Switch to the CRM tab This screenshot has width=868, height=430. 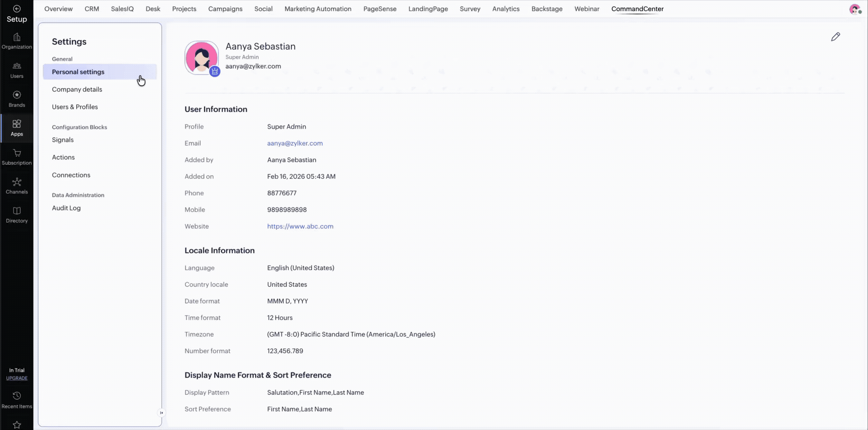coord(92,9)
